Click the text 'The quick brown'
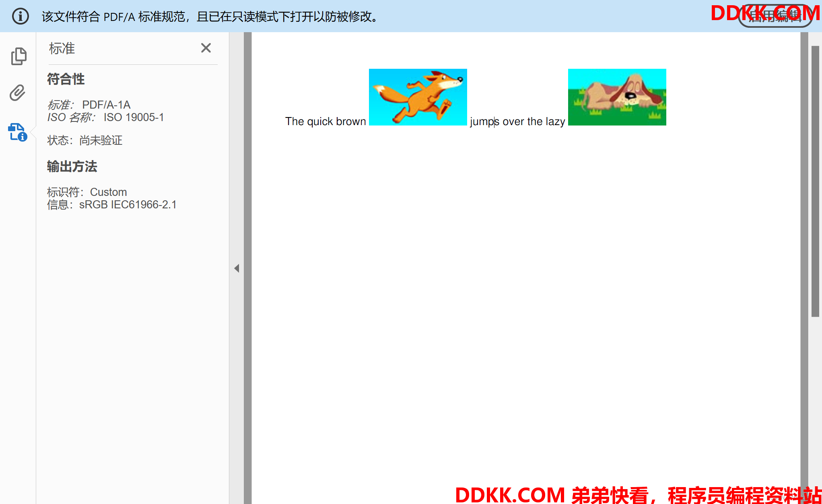Screen dimensions: 822x504 point(326,121)
